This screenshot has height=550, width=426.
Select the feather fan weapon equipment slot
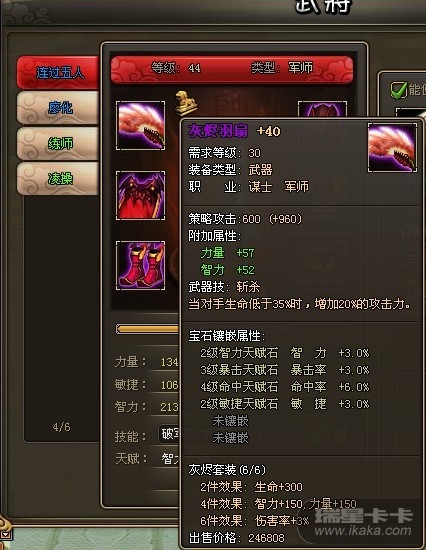coord(140,125)
